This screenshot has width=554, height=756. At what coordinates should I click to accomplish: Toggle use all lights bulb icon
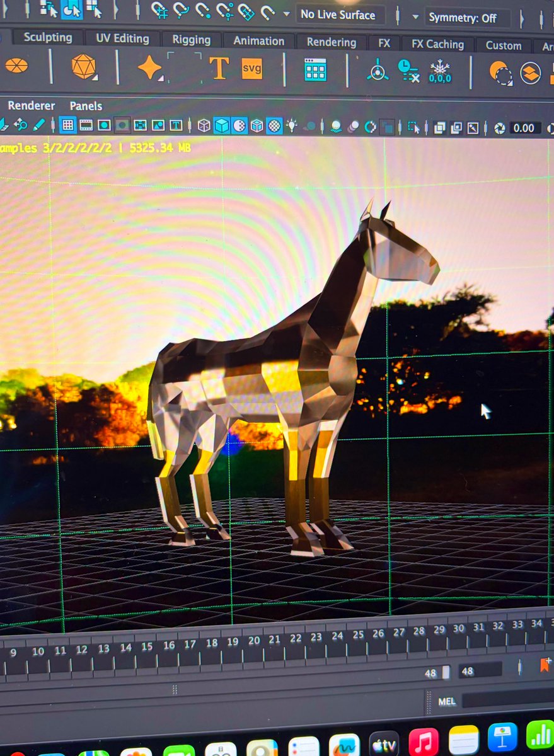click(x=292, y=125)
